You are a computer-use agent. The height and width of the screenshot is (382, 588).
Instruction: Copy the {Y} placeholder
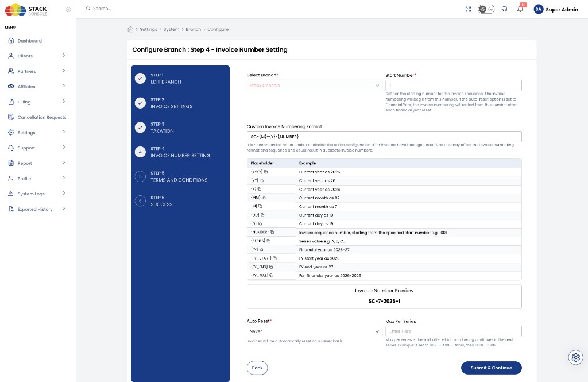[x=260, y=189]
